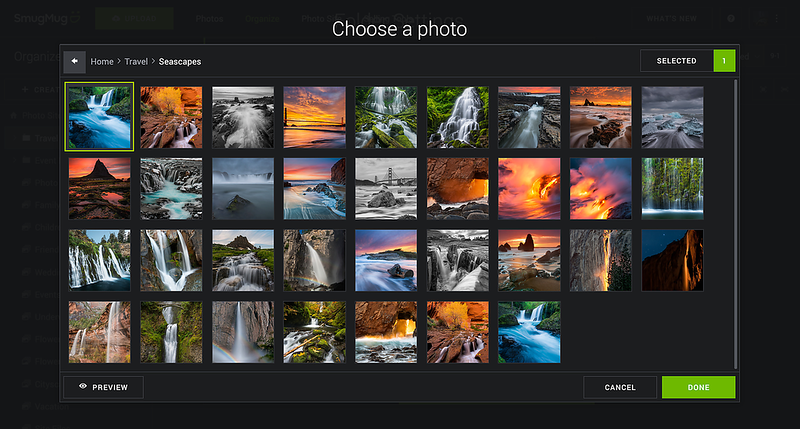Screen dimensions: 800x429
Task: Pick the turquoise river through lava rocks
Action: pyautogui.click(x=171, y=189)
